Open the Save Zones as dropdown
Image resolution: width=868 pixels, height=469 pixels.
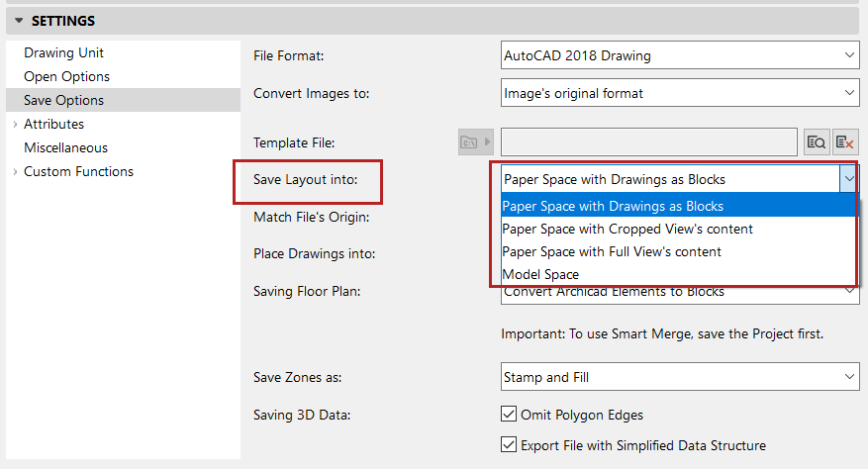click(x=679, y=377)
